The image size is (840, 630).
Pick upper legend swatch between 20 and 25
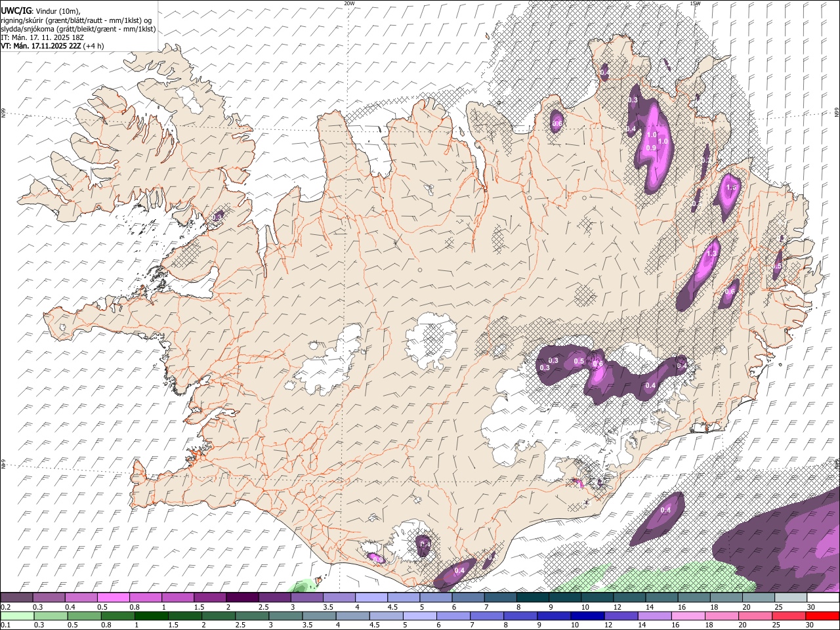(758, 598)
